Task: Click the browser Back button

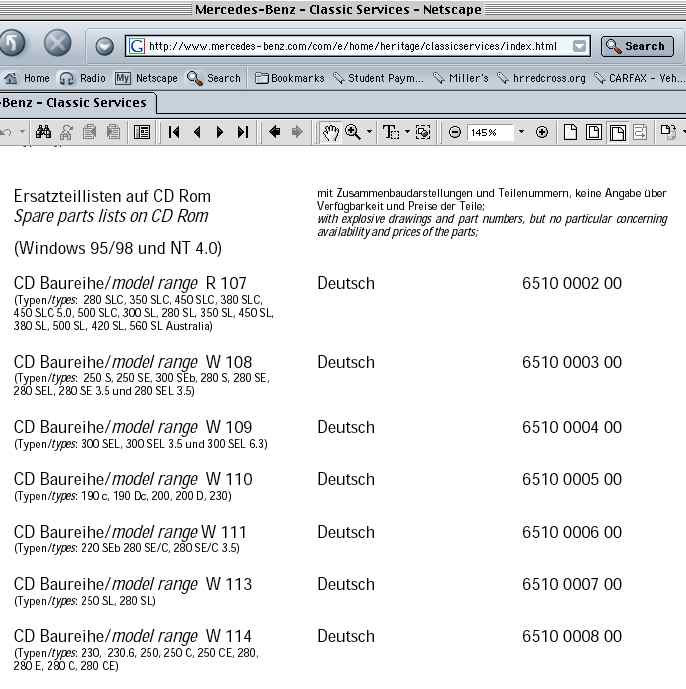Action: (12, 43)
